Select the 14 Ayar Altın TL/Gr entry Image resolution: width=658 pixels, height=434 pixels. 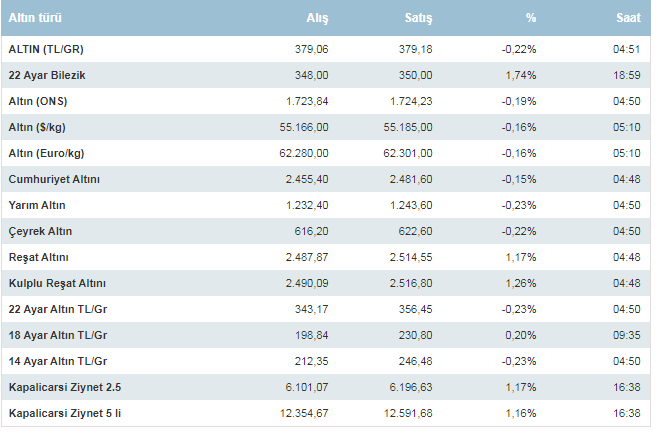pos(58,361)
